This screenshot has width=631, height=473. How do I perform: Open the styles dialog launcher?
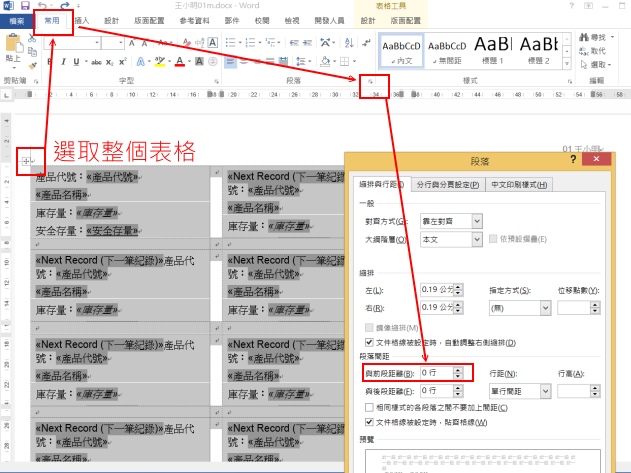pos(570,81)
